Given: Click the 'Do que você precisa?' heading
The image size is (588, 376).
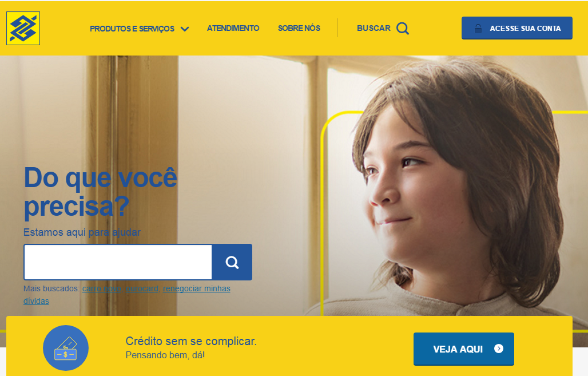Looking at the screenshot, I should pyautogui.click(x=100, y=192).
